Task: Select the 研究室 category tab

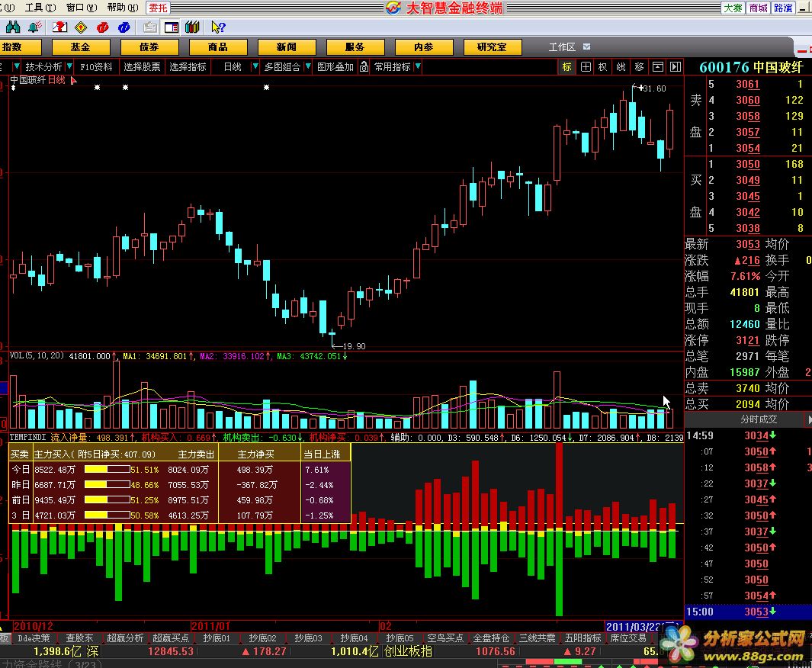Action: (493, 47)
